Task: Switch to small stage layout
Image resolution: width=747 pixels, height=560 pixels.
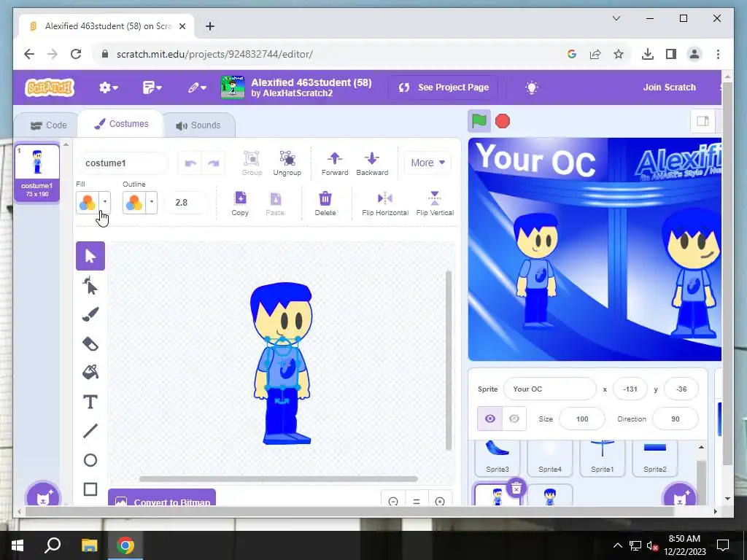Action: [x=703, y=122]
